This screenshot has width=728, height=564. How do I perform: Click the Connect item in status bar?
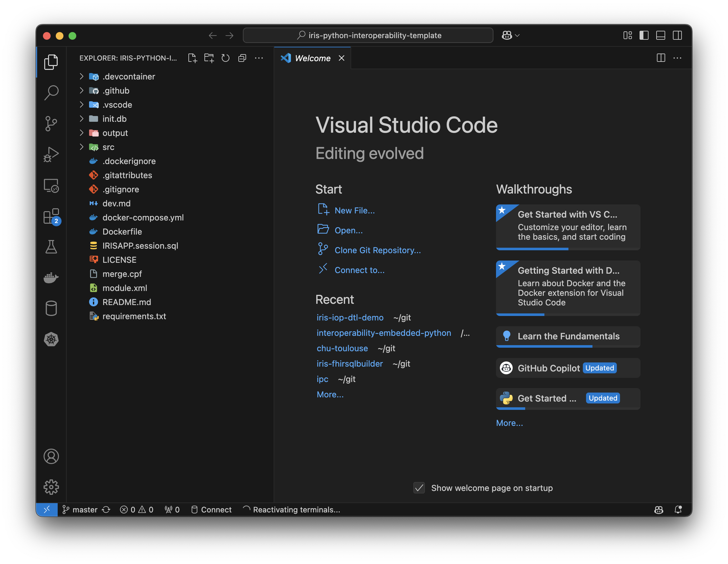pyautogui.click(x=211, y=509)
